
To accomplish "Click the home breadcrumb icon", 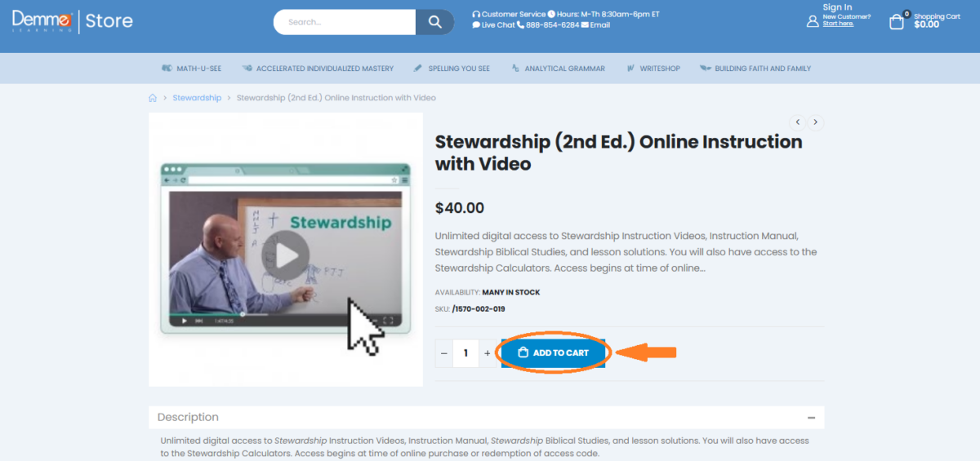I will point(153,98).
